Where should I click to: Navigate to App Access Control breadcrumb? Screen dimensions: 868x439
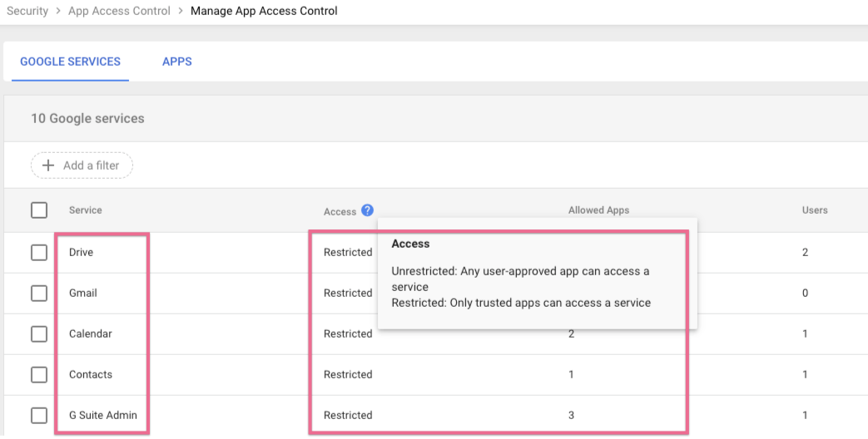click(119, 11)
